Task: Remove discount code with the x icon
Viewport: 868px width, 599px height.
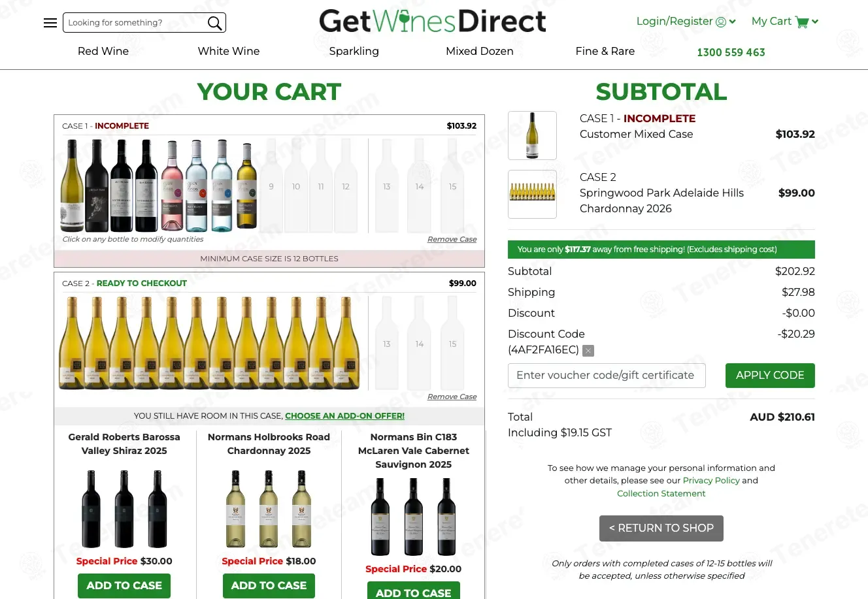Action: pyautogui.click(x=588, y=351)
